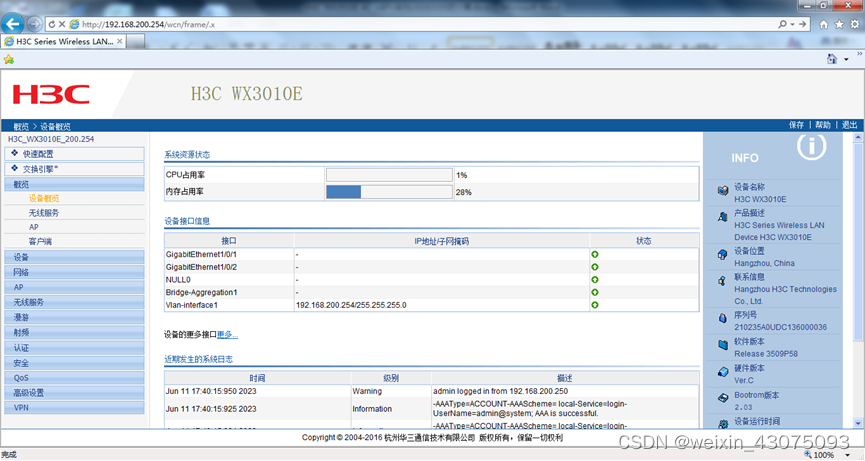Select 无线服务 under 概览

[44, 213]
